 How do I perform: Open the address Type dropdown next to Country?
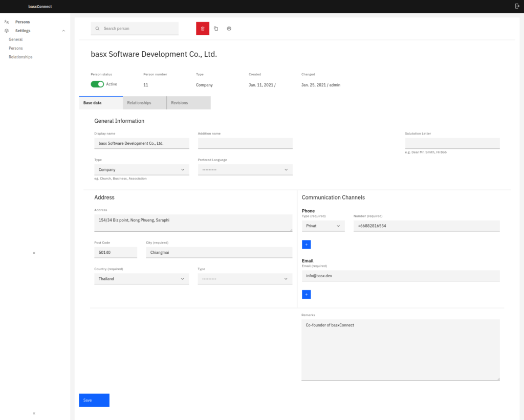[x=245, y=279]
